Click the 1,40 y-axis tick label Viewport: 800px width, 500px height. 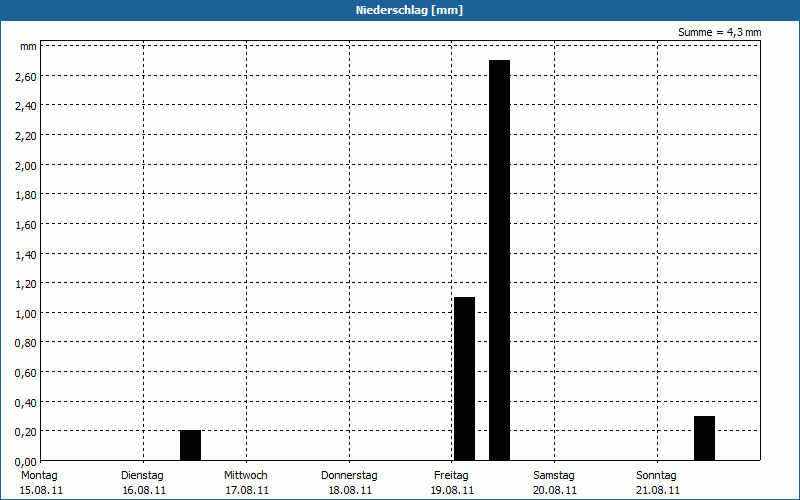[26, 254]
